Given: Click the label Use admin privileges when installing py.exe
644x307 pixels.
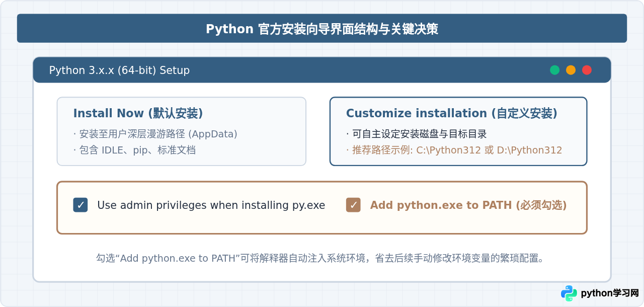Looking at the screenshot, I should 211,205.
